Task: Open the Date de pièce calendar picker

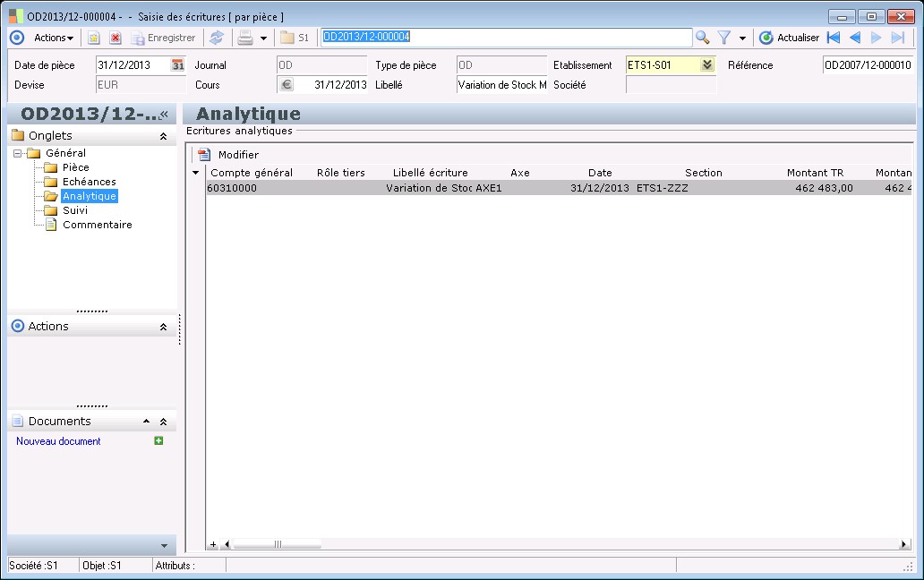Action: click(x=178, y=65)
